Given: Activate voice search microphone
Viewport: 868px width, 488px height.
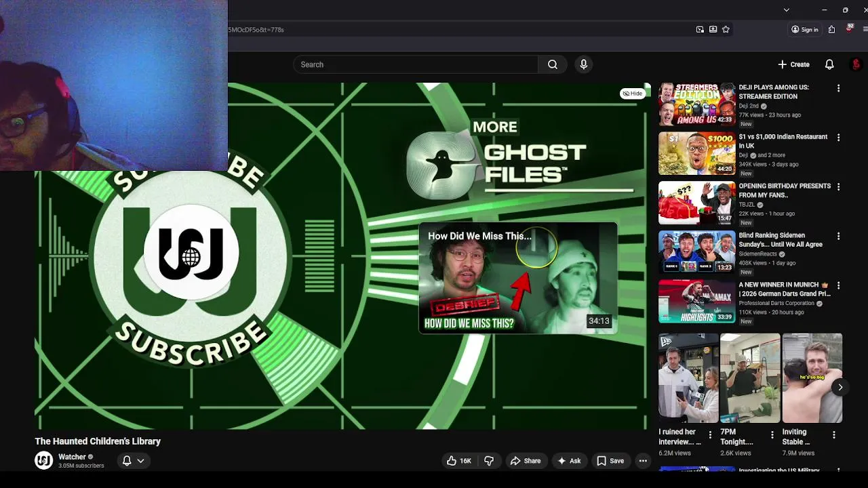Looking at the screenshot, I should (583, 64).
